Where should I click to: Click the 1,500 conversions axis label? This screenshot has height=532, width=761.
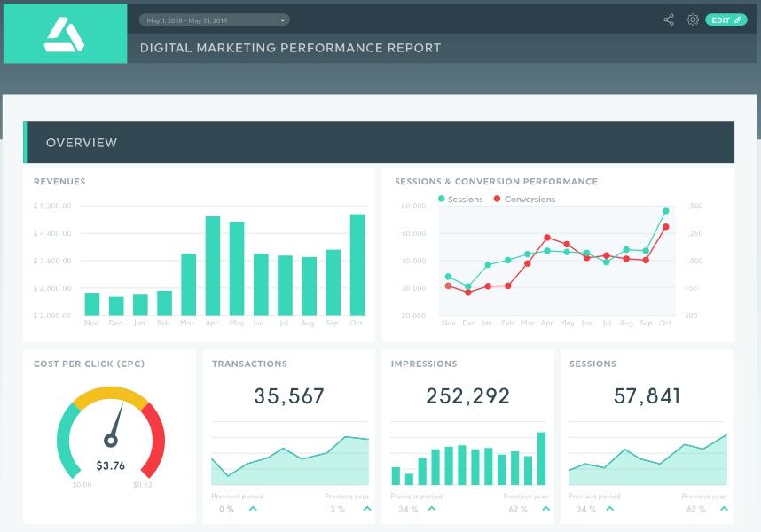694,206
